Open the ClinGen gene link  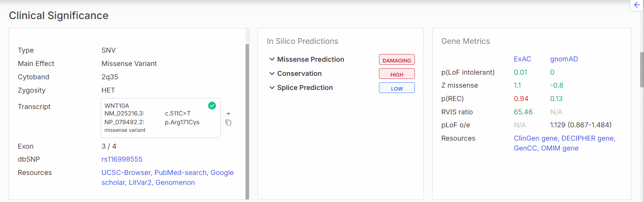coord(535,138)
